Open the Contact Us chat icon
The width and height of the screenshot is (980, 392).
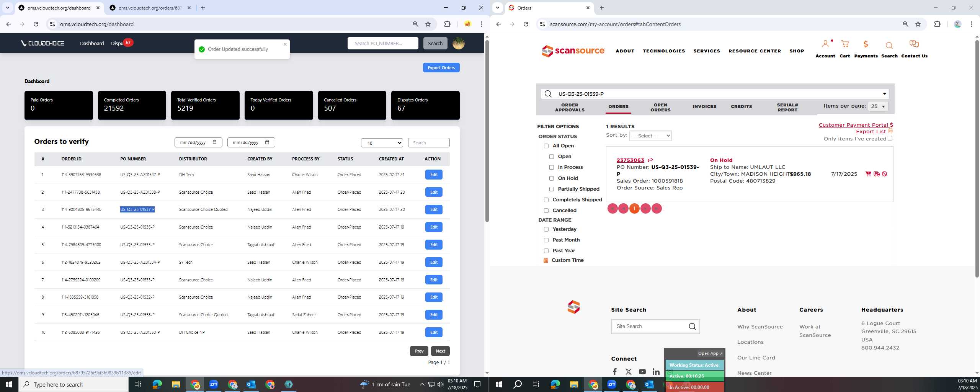click(x=914, y=44)
